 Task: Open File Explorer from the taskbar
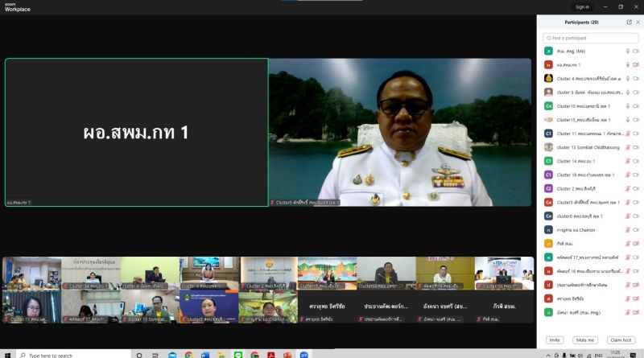pyautogui.click(x=221, y=355)
